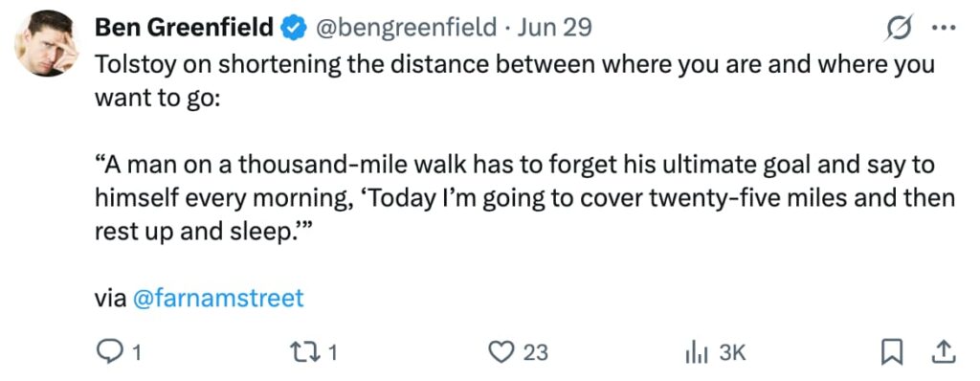Like the tweet with heart icon

tap(500, 353)
